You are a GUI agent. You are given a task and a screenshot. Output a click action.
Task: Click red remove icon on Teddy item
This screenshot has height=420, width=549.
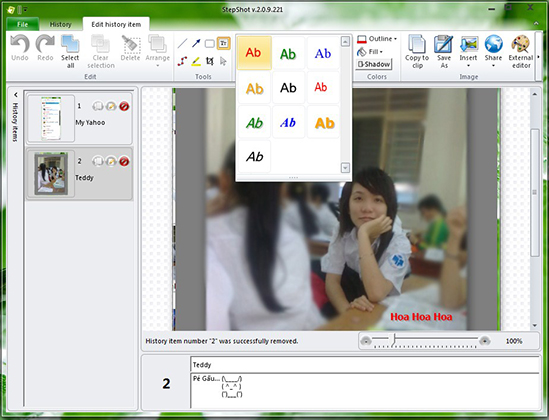point(124,161)
